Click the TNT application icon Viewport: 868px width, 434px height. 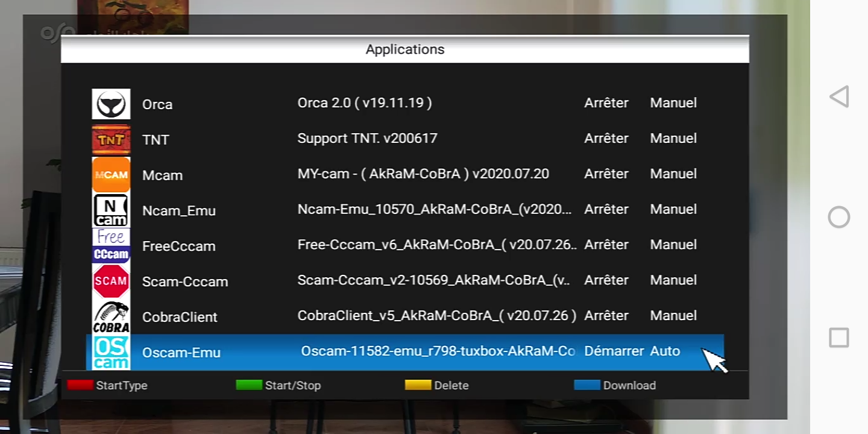coord(111,139)
